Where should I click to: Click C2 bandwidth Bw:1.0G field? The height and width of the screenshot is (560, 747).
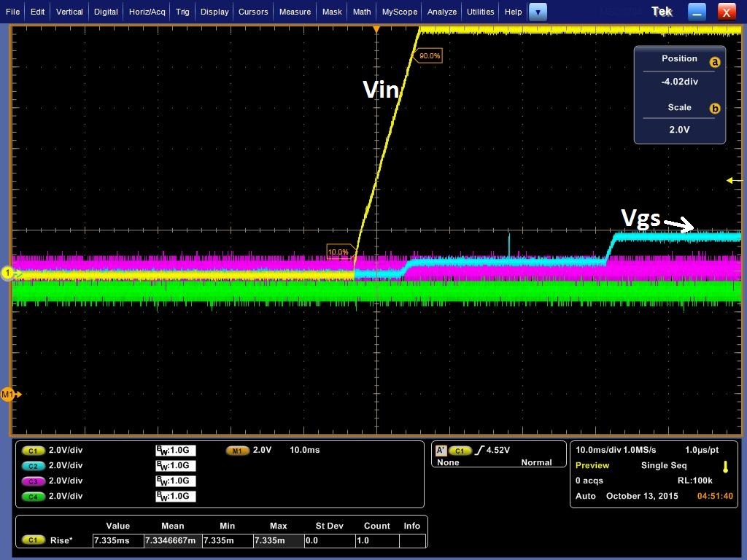pyautogui.click(x=175, y=465)
